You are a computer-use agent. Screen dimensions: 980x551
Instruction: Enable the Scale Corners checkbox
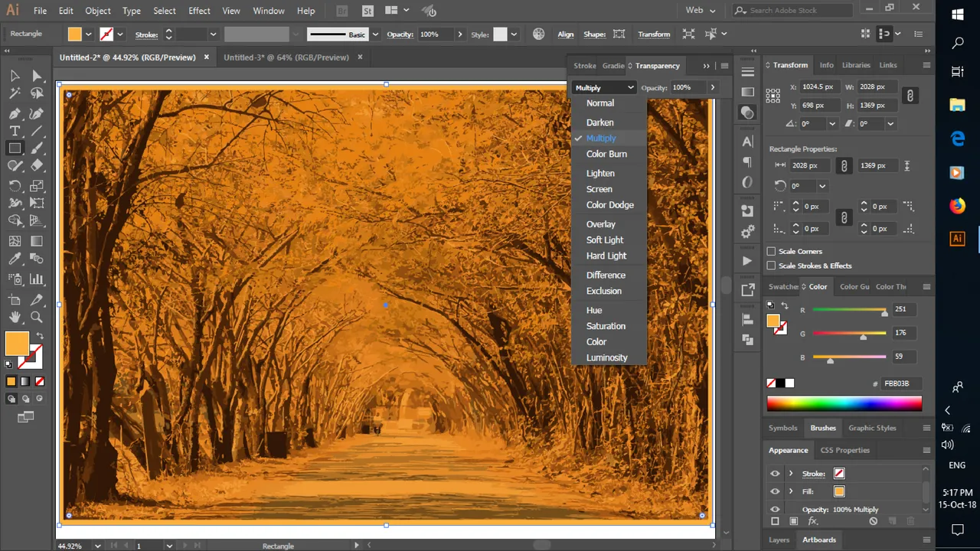pos(771,251)
